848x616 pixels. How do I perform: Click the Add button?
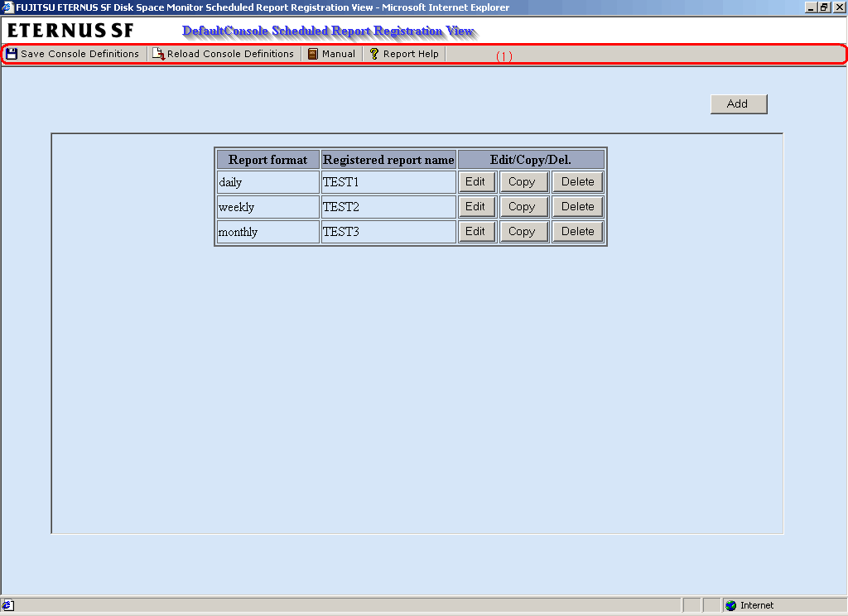[739, 103]
